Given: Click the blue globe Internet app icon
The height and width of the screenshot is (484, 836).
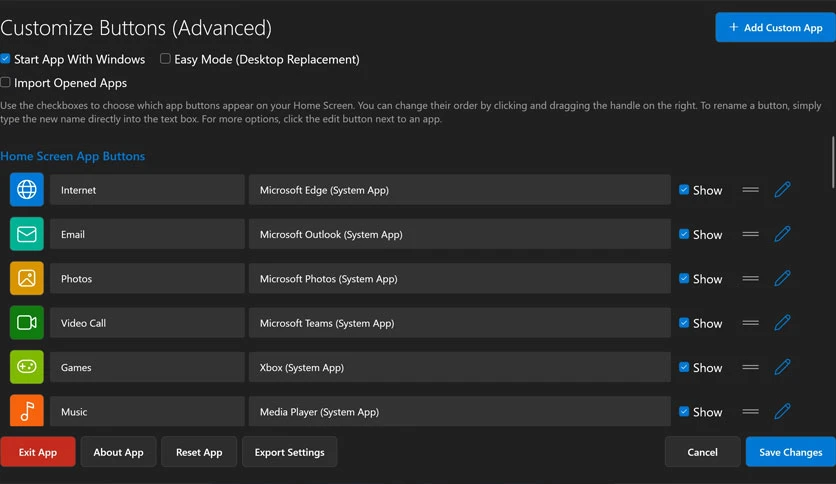Looking at the screenshot, I should [x=27, y=190].
